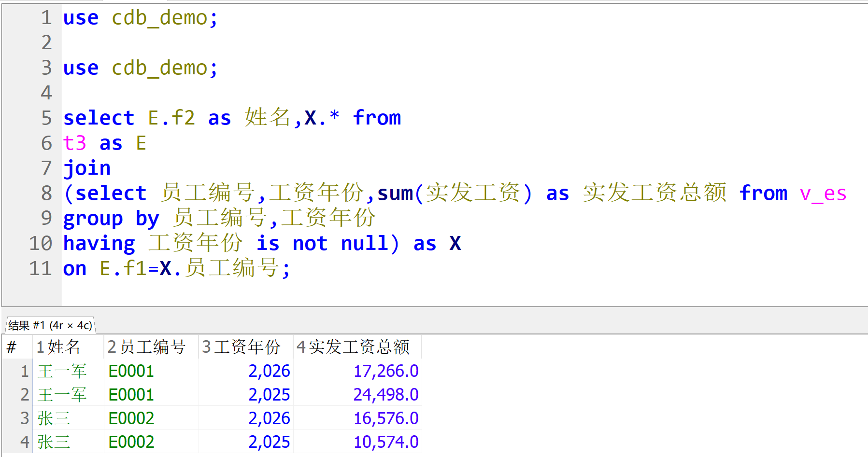Select the 10,574.0 total cell
This screenshot has width=868, height=457.
(385, 442)
